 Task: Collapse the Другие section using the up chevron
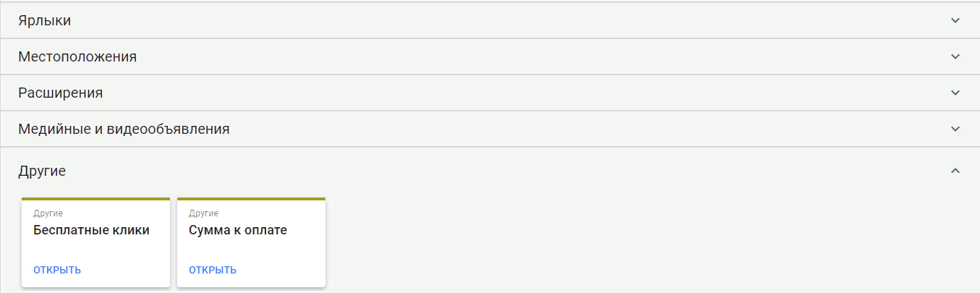955,171
